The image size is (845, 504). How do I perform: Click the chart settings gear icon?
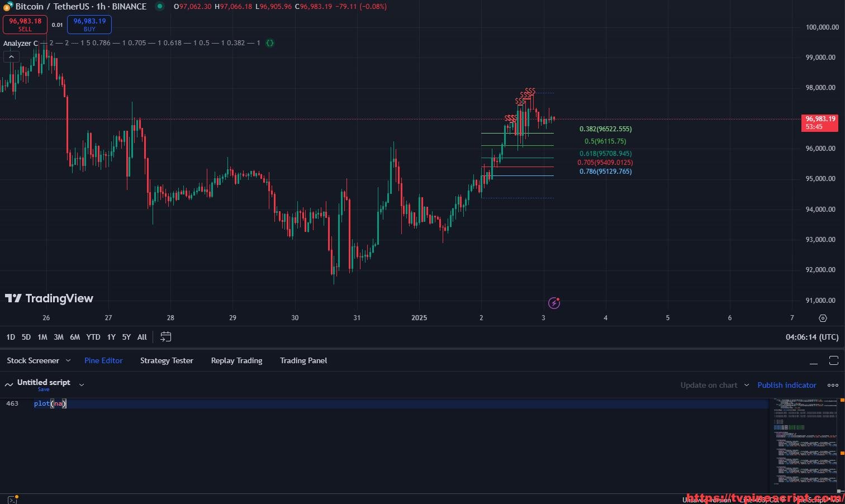click(823, 318)
